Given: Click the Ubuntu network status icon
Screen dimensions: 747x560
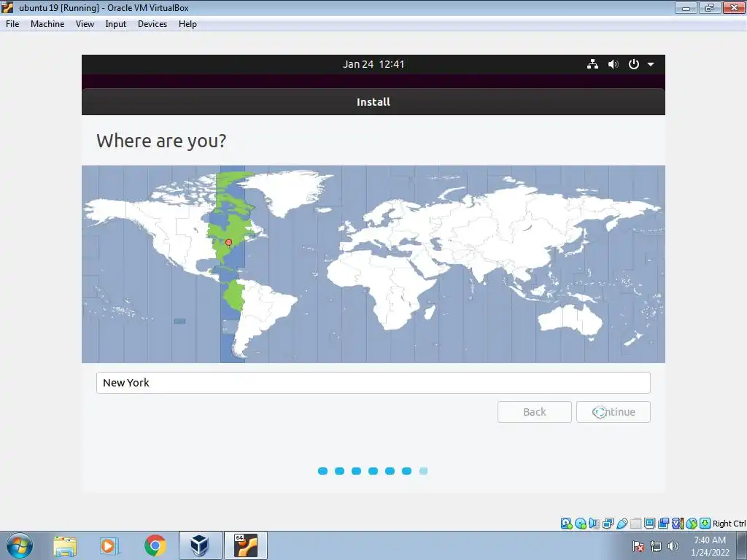Looking at the screenshot, I should tap(592, 64).
